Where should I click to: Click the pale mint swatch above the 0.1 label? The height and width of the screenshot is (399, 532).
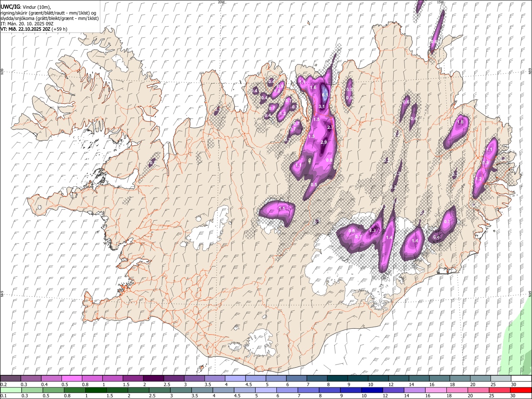pos(10,390)
